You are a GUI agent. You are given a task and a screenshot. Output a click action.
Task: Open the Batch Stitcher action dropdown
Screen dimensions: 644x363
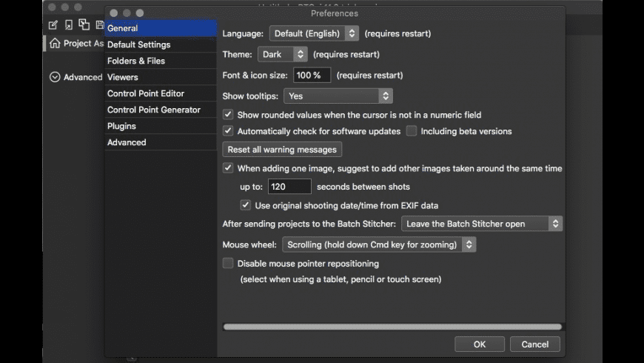tap(482, 224)
